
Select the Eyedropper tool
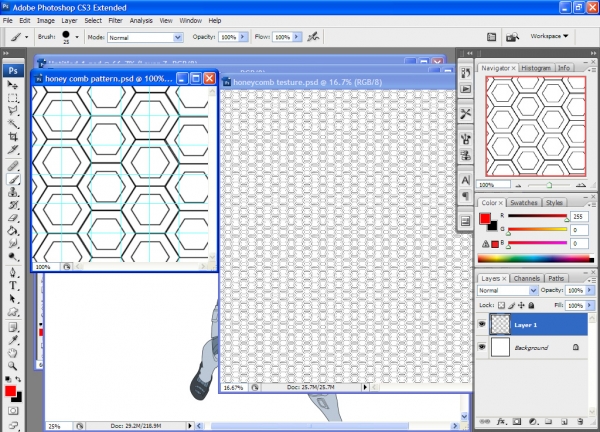pos(13,340)
